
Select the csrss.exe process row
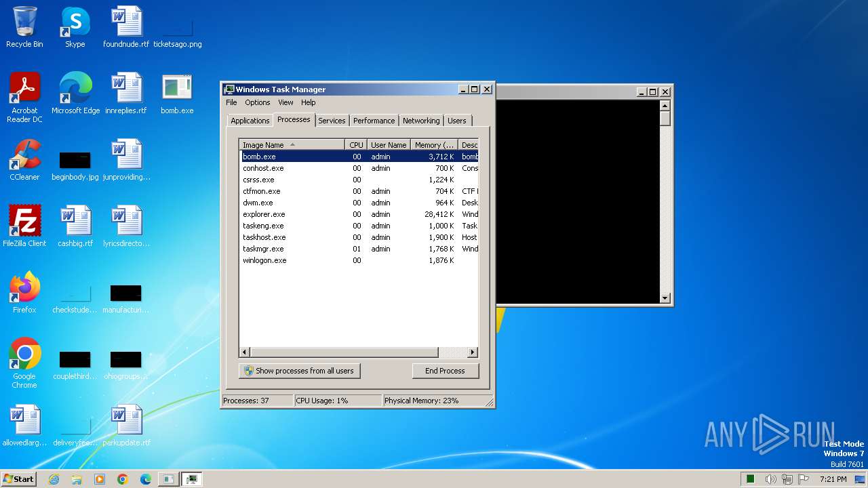coord(359,180)
